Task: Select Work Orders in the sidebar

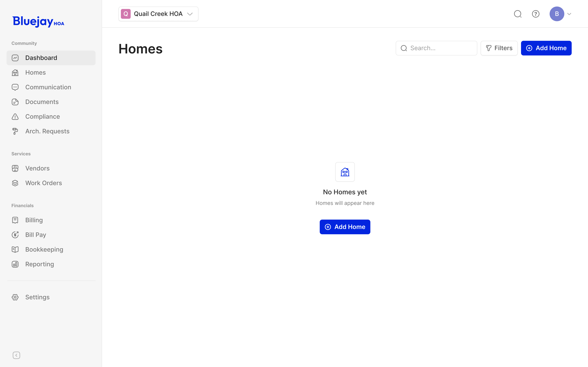Action: tap(43, 183)
